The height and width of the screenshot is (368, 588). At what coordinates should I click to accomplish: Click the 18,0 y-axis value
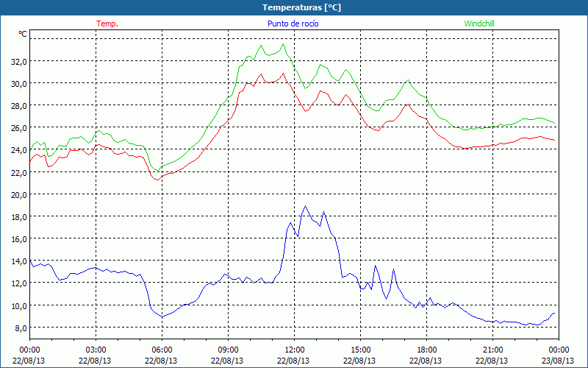[x=19, y=216]
